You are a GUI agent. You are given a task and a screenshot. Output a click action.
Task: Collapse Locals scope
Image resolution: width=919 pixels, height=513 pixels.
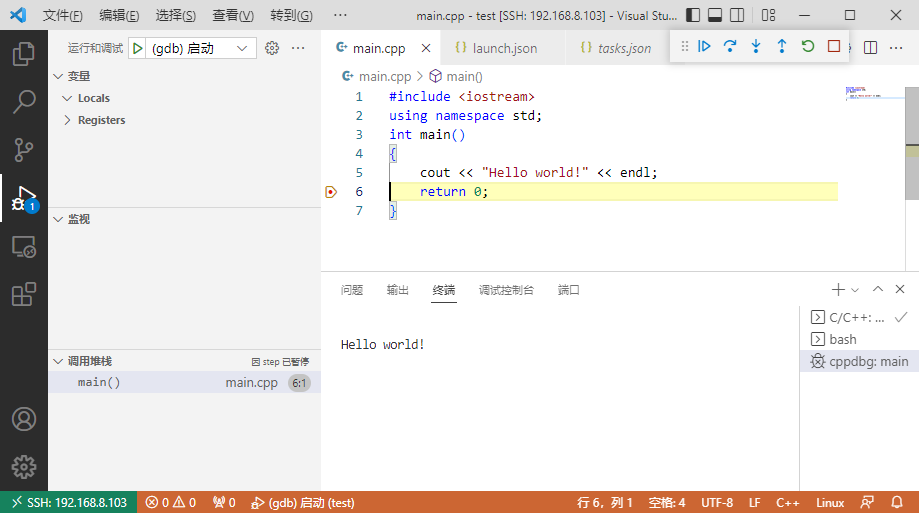coord(67,98)
